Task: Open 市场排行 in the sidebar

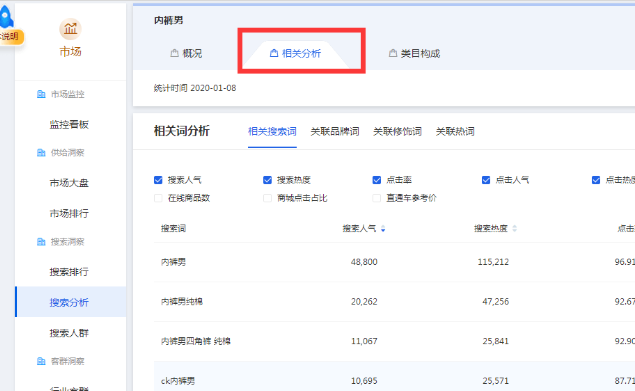Action: [69, 214]
